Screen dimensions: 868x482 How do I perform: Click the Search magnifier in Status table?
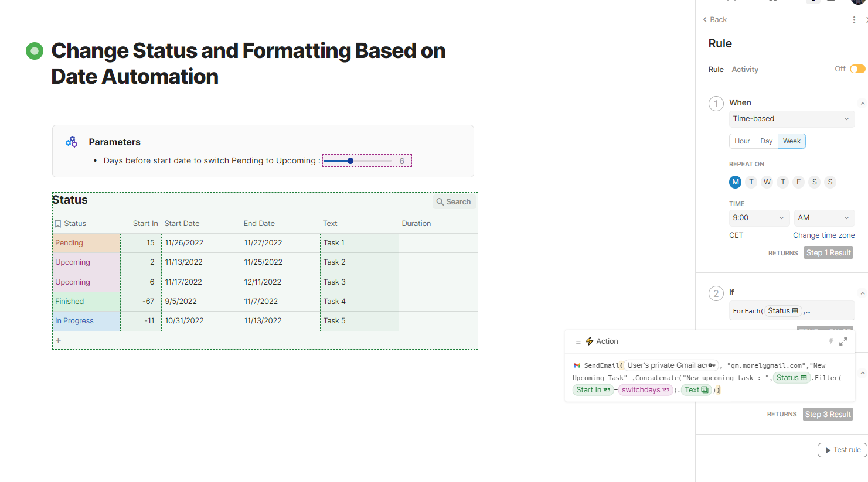pyautogui.click(x=440, y=202)
